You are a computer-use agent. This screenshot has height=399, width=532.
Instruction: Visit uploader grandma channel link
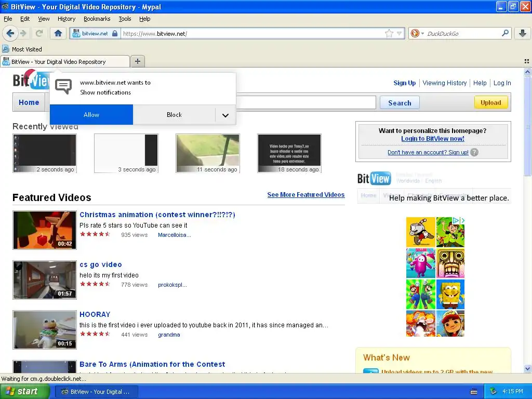169,335
